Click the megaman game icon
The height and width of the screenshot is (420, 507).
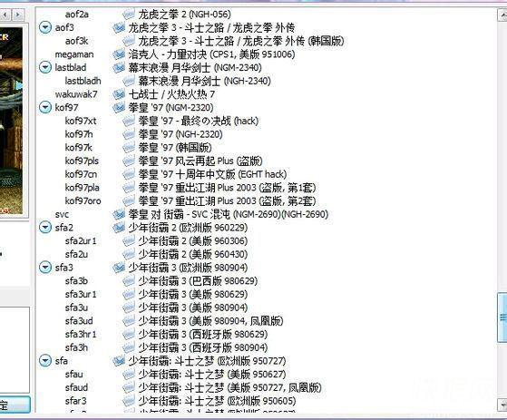coord(119,54)
